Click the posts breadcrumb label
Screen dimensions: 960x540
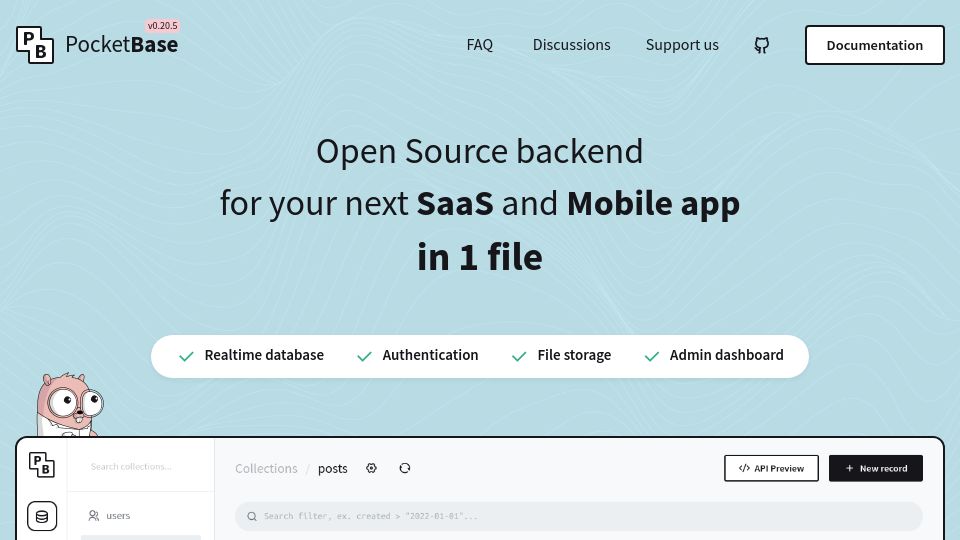332,468
